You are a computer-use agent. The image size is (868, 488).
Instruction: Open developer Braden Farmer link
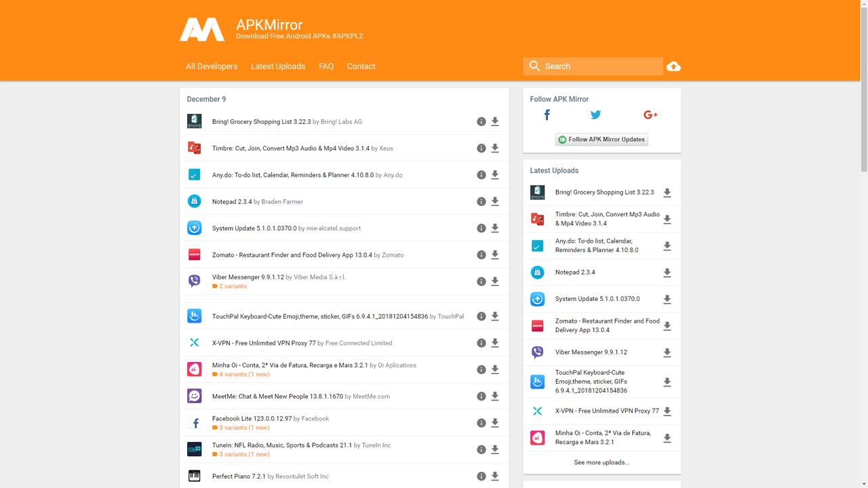click(282, 201)
